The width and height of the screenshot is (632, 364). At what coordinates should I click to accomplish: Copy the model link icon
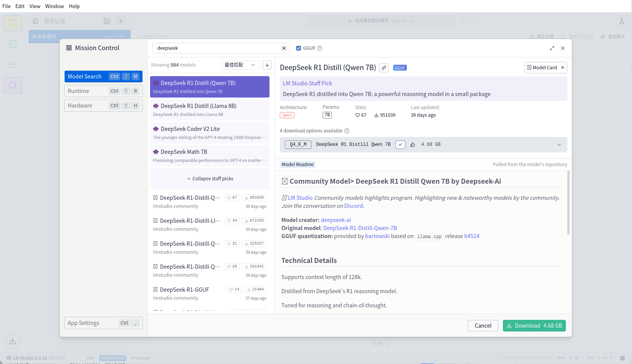[x=384, y=68]
